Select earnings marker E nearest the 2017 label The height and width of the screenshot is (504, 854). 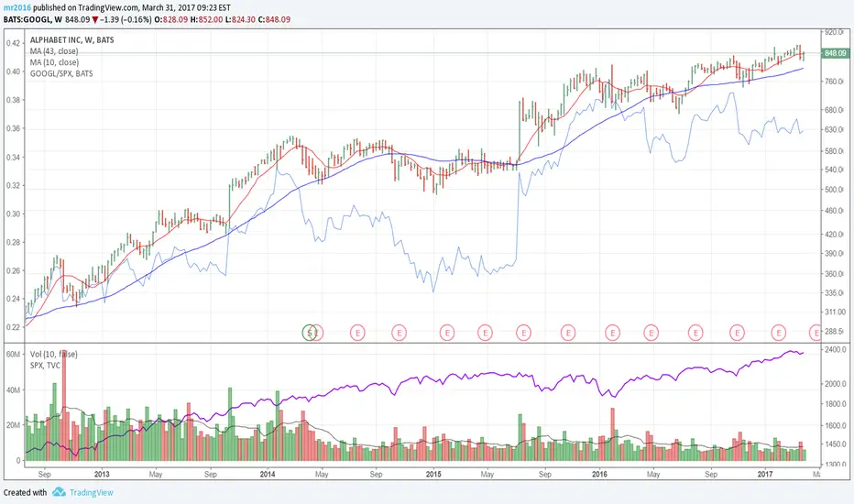pos(779,332)
